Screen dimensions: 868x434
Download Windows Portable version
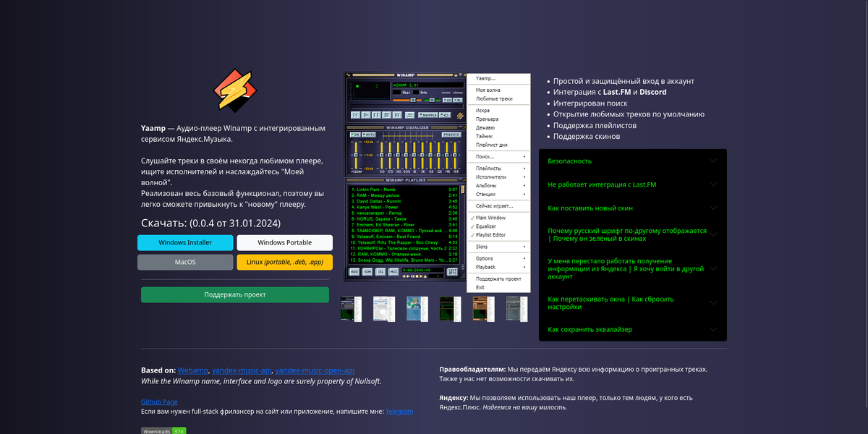(284, 242)
